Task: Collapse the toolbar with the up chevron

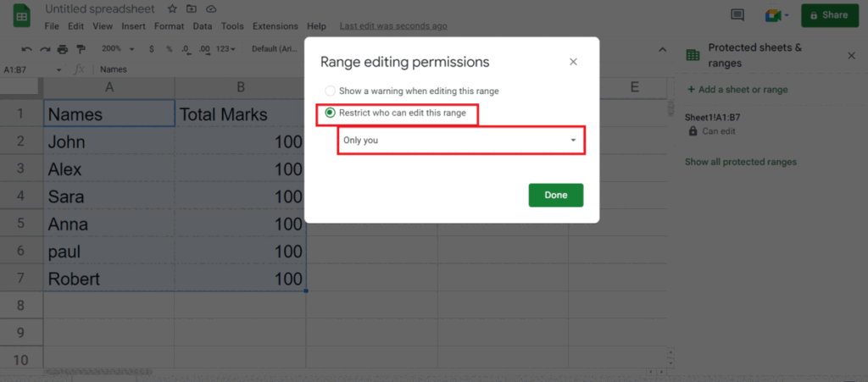Action: [662, 50]
